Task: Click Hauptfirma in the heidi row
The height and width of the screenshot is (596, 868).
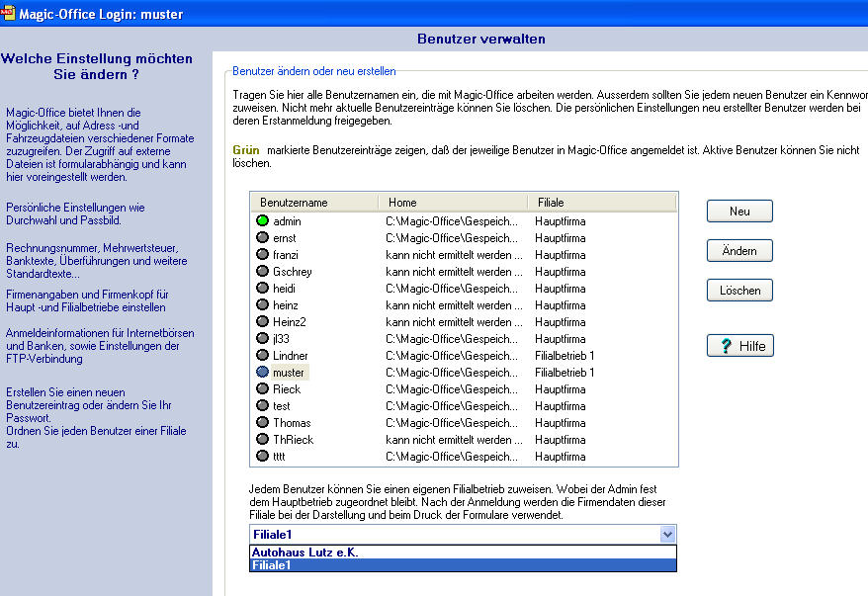Action: pyautogui.click(x=561, y=289)
